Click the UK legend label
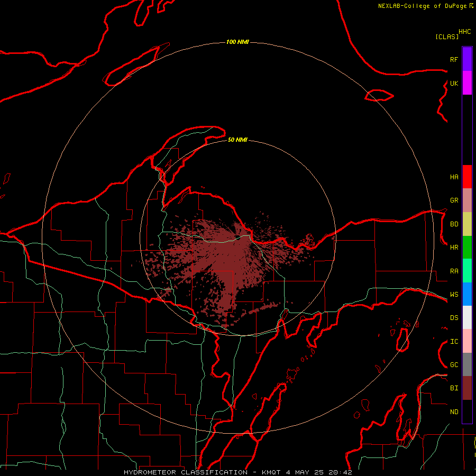476x476 pixels. click(x=454, y=83)
